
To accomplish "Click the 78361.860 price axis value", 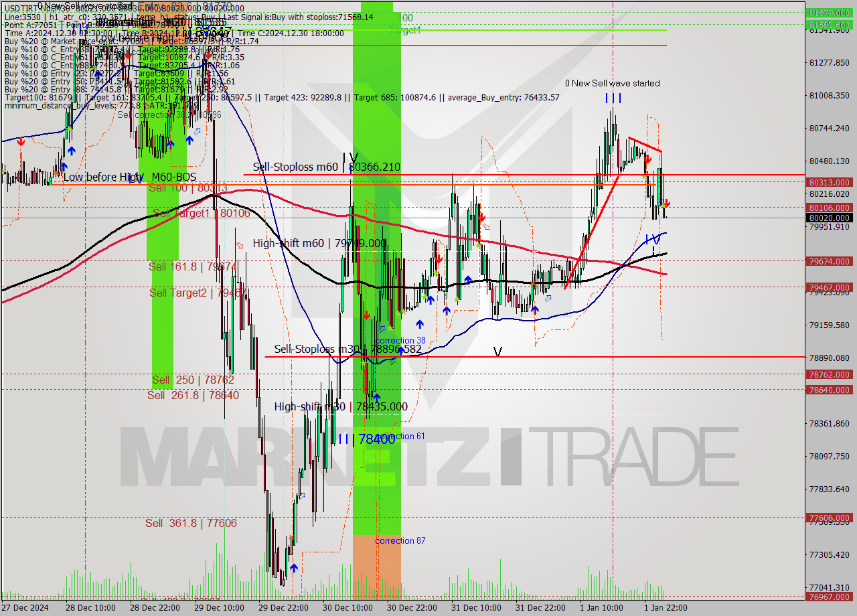I will coord(830,423).
